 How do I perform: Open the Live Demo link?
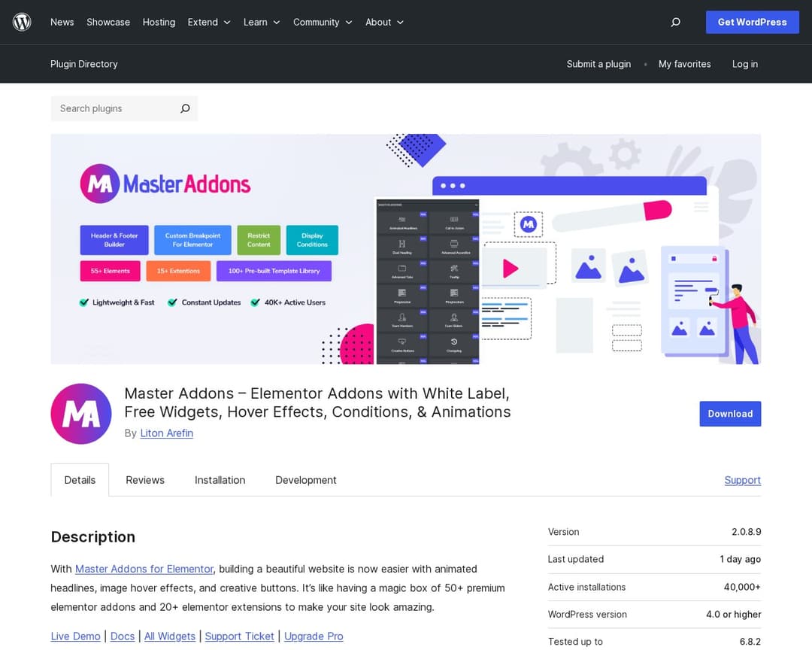(75, 636)
